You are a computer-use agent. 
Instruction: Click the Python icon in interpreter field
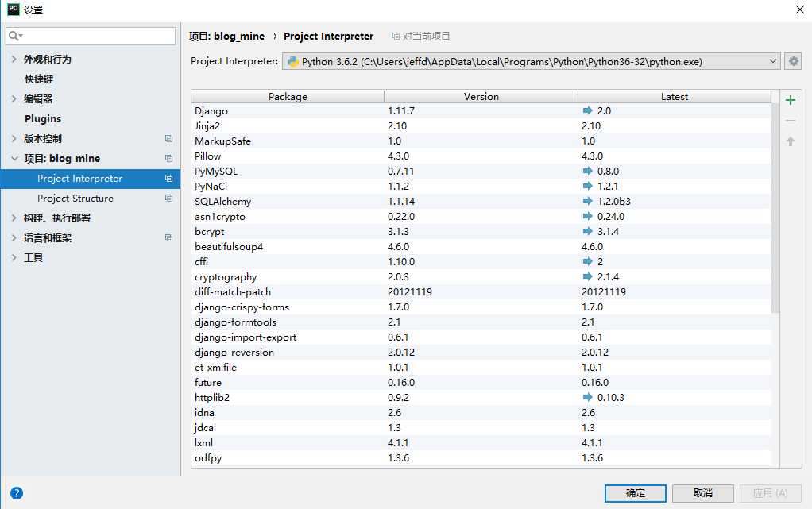(293, 62)
